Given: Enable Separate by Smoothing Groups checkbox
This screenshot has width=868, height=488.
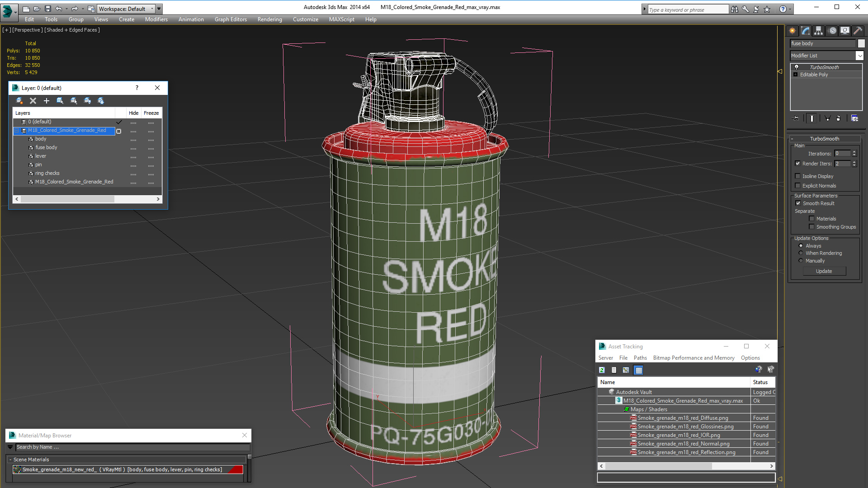Looking at the screenshot, I should tap(812, 227).
